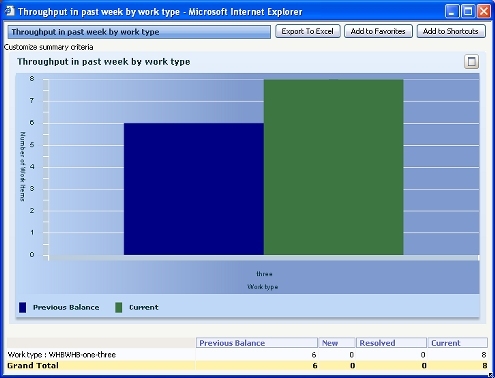
Task: Click the 'three' category label under chart
Action: 264,274
